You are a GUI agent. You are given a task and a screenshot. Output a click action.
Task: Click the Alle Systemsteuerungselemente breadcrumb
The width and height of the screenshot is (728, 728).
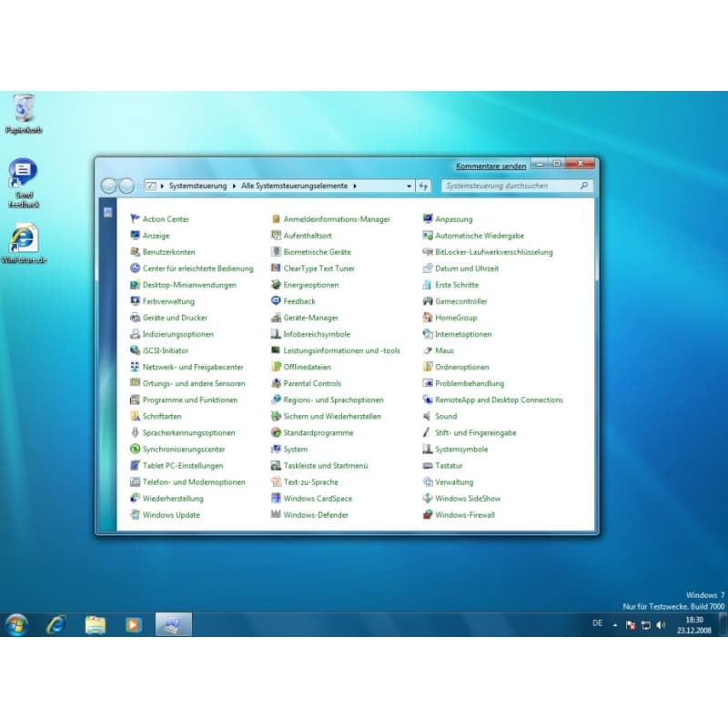point(294,186)
